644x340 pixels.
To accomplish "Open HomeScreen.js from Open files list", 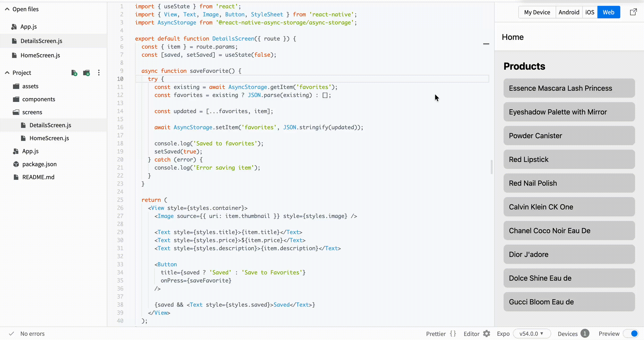I will point(40,55).
